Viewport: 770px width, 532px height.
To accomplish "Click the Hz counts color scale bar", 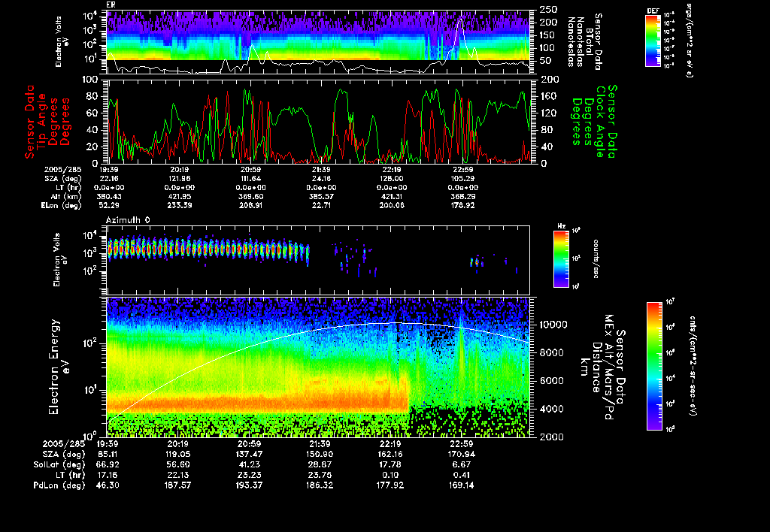I will click(x=561, y=259).
